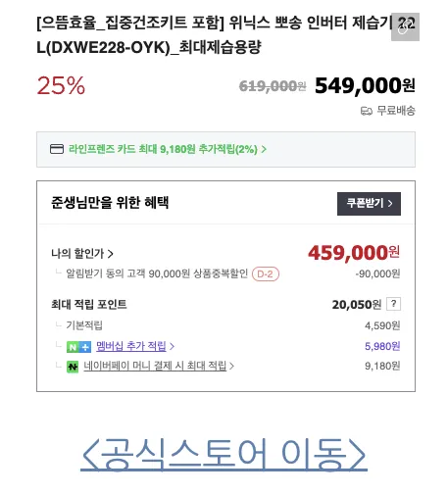448x495 pixels.
Task: Open the 공식스토어 이동 link
Action: (x=224, y=455)
